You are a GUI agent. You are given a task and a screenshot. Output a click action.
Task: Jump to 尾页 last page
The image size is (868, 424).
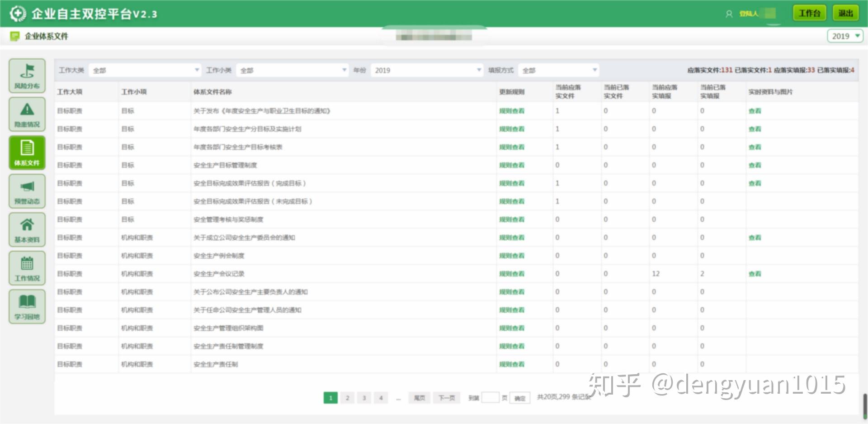coord(419,398)
